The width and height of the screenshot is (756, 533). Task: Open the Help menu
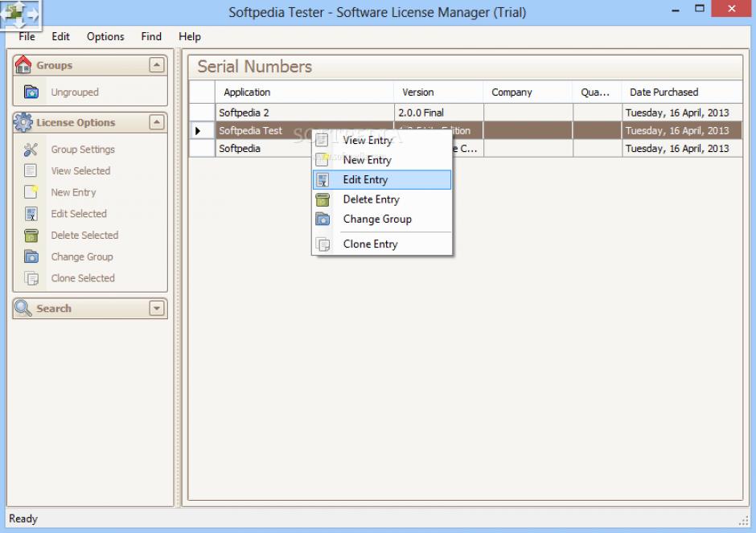click(190, 37)
